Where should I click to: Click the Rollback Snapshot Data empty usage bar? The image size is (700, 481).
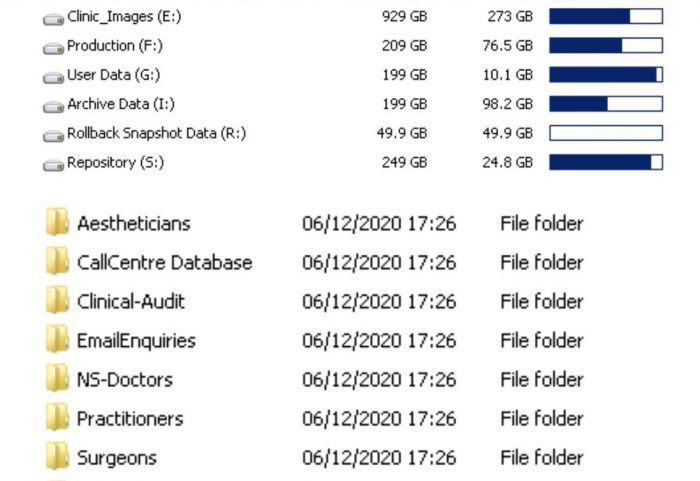click(606, 133)
